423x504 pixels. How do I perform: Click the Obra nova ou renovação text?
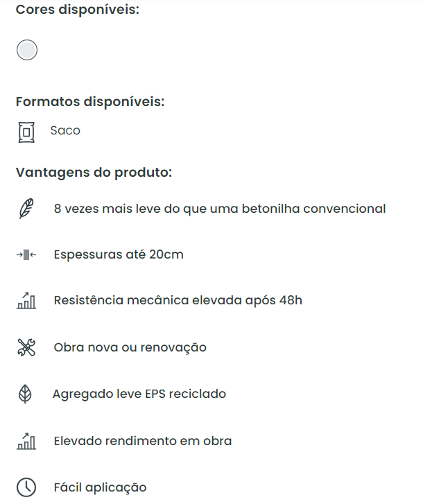130,347
